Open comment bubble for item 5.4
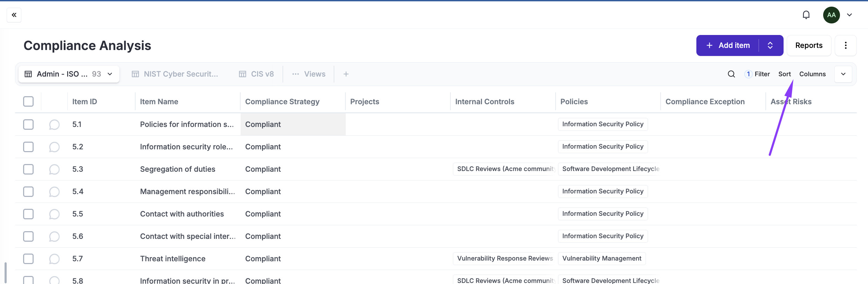The image size is (868, 284). [x=54, y=192]
